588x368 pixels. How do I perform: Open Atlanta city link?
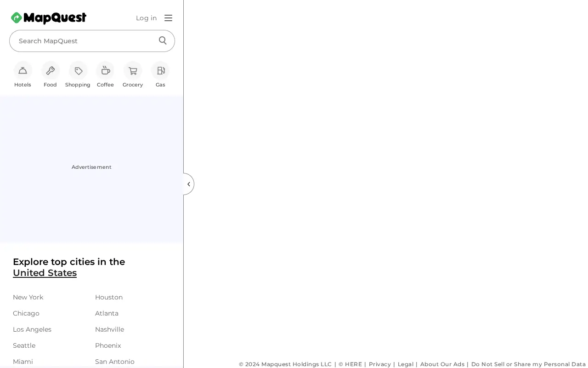(x=107, y=313)
